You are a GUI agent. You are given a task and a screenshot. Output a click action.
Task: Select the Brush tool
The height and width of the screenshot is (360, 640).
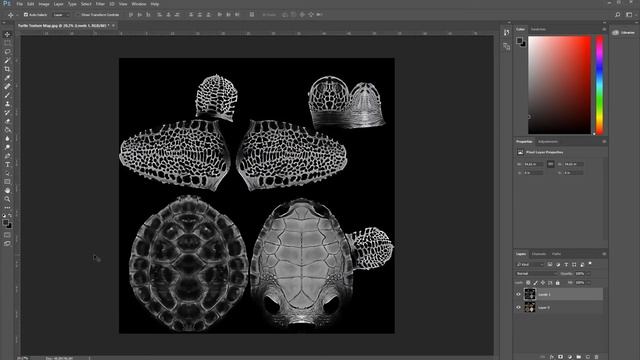[7, 95]
